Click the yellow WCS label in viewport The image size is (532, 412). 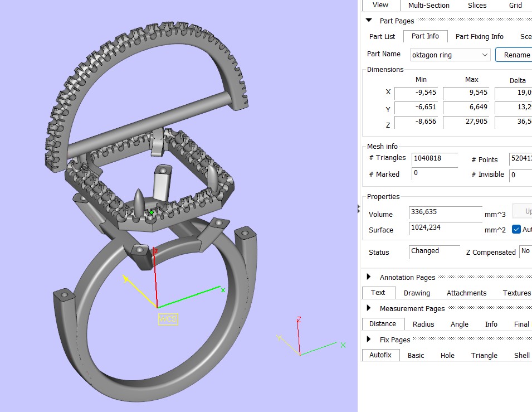click(x=168, y=319)
